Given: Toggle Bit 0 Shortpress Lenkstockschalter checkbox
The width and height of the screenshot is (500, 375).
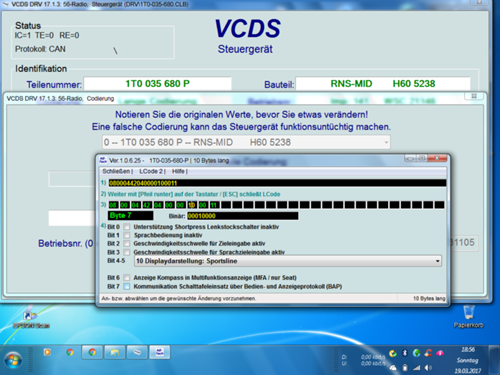Looking at the screenshot, I should 127,227.
